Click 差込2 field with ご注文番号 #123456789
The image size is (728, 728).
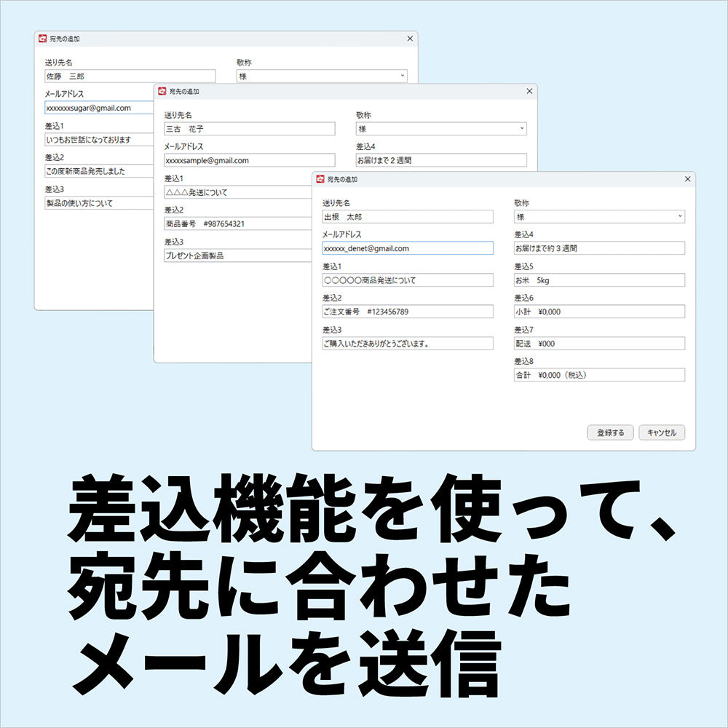(x=408, y=312)
